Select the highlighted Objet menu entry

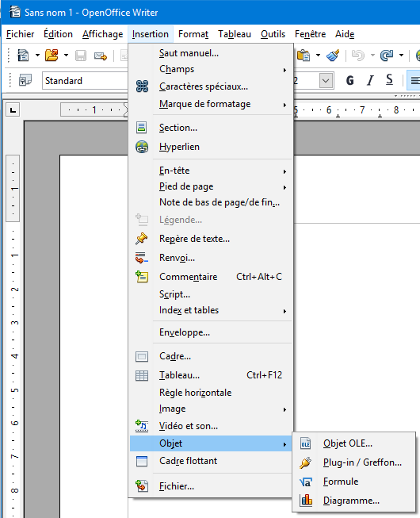pos(211,443)
